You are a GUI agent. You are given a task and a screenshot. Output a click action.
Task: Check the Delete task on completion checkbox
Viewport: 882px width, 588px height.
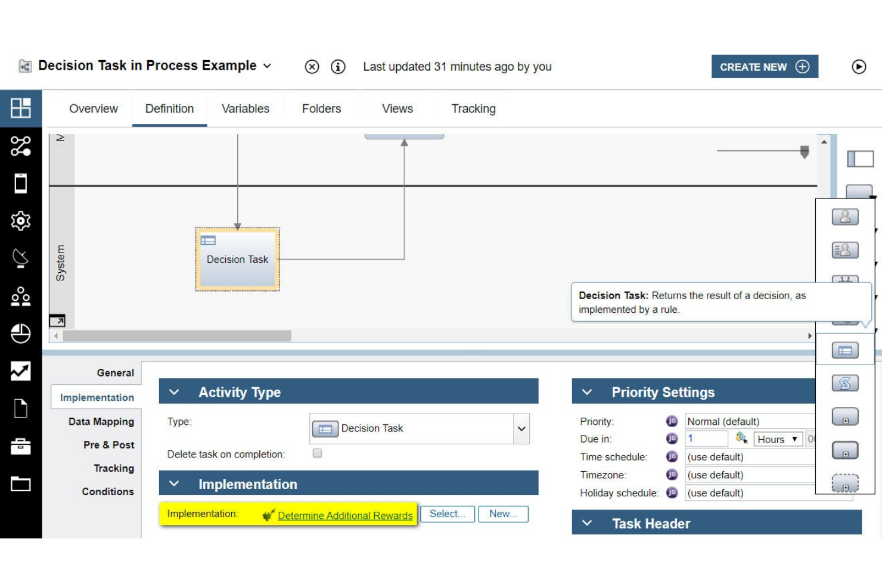[x=318, y=453]
